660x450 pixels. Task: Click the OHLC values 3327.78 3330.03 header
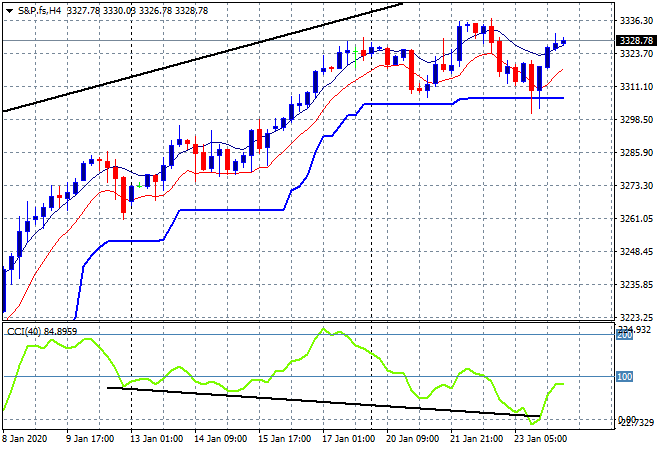point(137,11)
